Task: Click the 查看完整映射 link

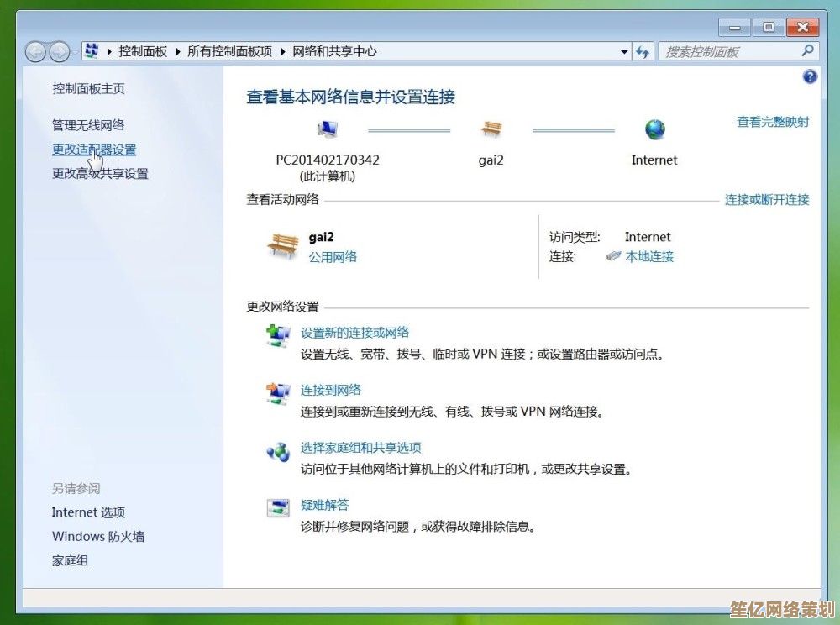Action: pos(773,122)
